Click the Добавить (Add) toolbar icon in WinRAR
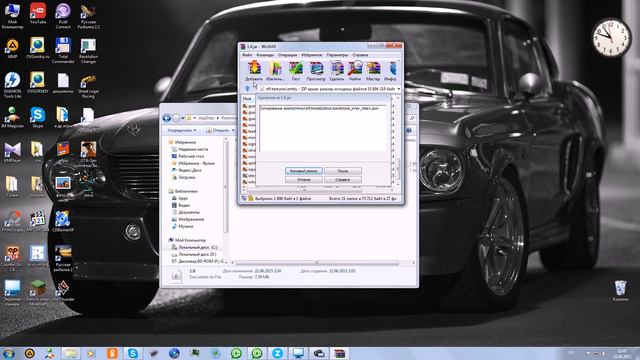The width and height of the screenshot is (640, 360). (254, 71)
